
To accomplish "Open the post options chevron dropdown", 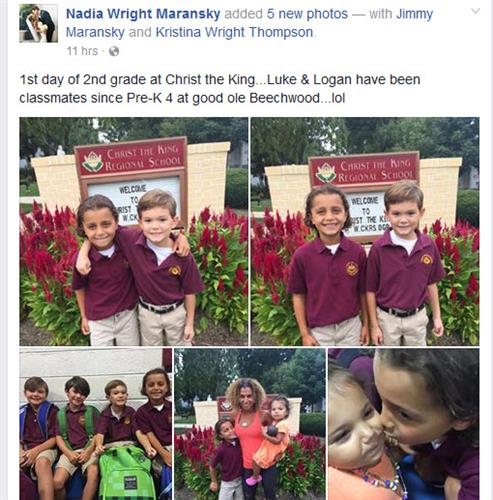I will [x=475, y=12].
